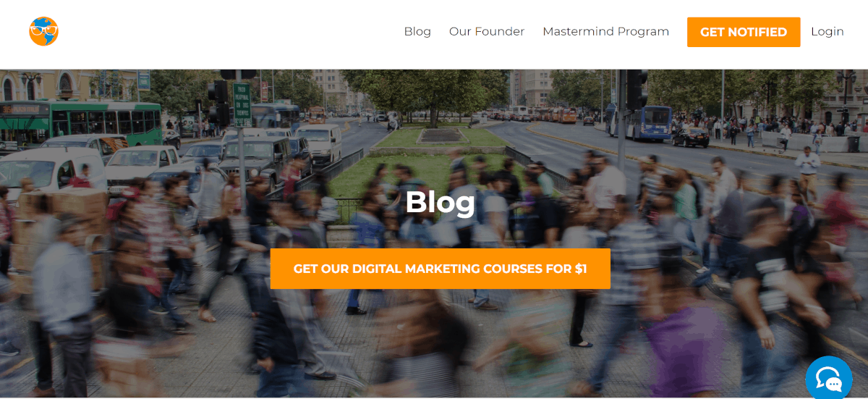Go to the Our Founder page

487,32
